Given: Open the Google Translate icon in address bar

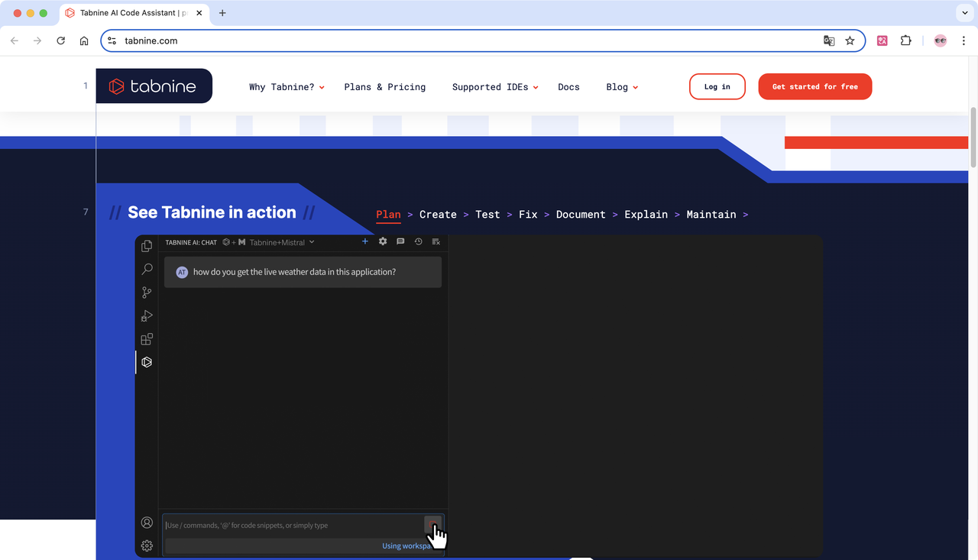Looking at the screenshot, I should (829, 40).
